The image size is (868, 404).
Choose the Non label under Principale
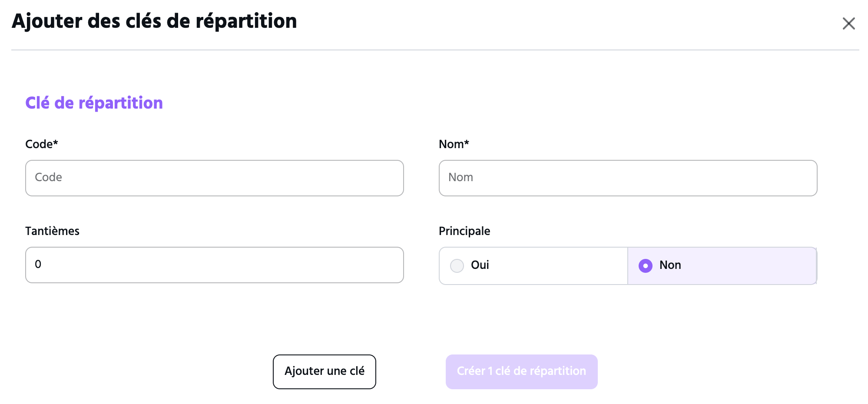pos(670,265)
